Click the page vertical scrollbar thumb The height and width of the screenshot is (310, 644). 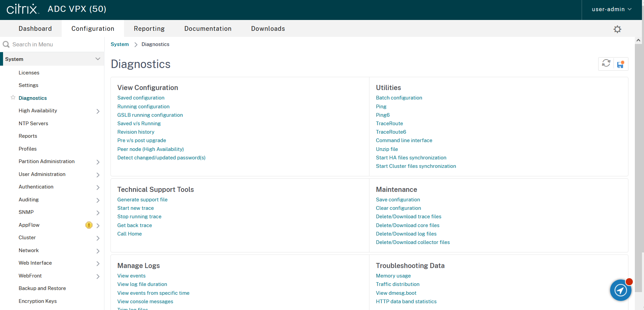[x=639, y=168]
